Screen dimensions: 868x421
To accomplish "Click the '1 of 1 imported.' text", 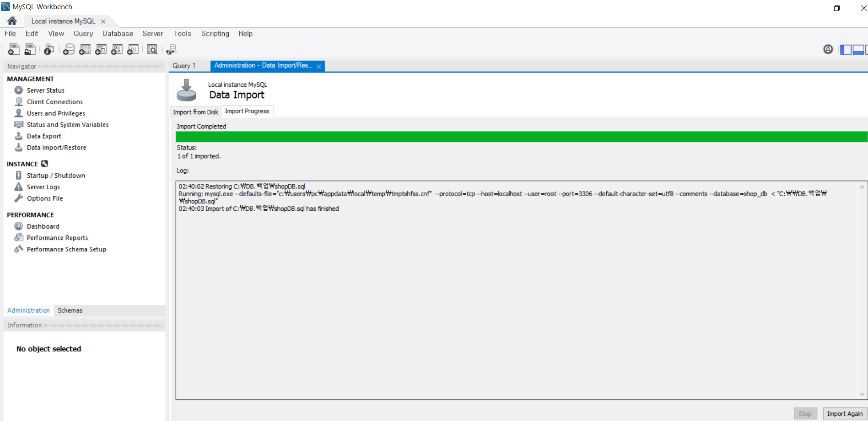I will 199,156.
